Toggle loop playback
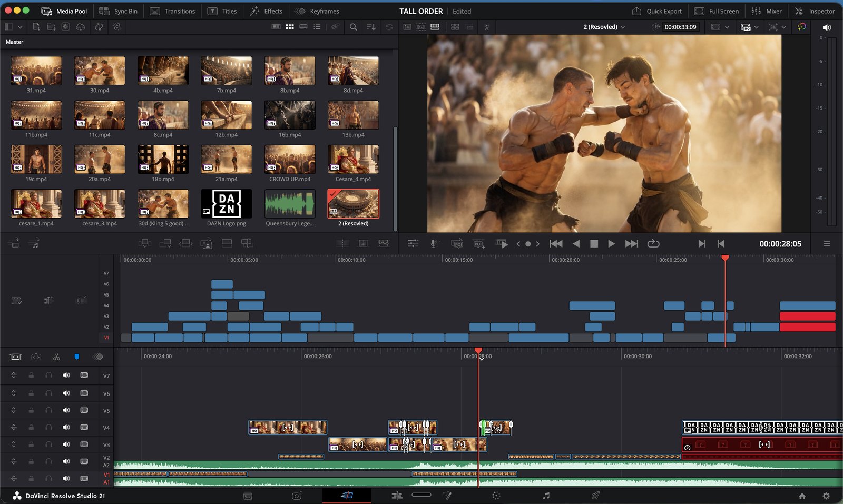Image resolution: width=843 pixels, height=504 pixels. pos(653,244)
